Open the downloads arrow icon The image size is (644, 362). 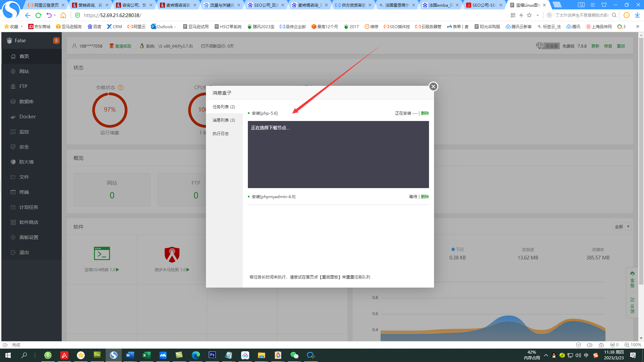click(x=637, y=15)
